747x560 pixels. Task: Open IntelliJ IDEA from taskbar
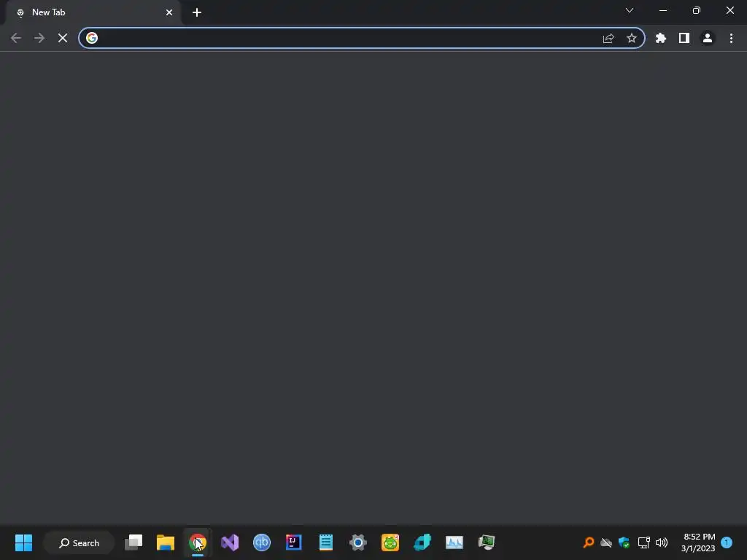point(293,542)
